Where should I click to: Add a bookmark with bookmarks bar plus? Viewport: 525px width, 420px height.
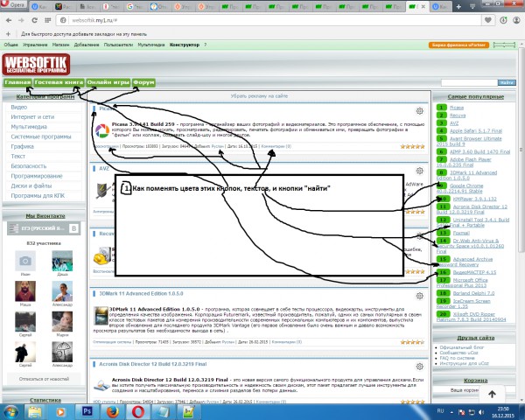pyautogui.click(x=9, y=34)
